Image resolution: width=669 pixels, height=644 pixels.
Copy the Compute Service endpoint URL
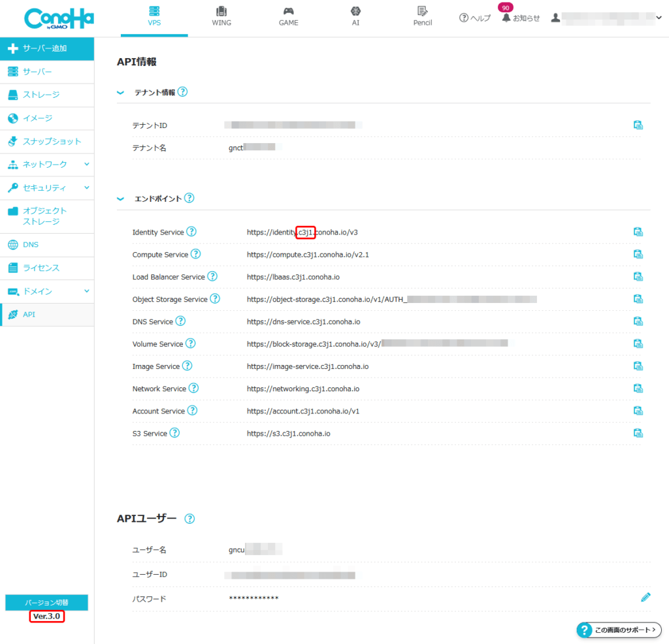point(638,254)
